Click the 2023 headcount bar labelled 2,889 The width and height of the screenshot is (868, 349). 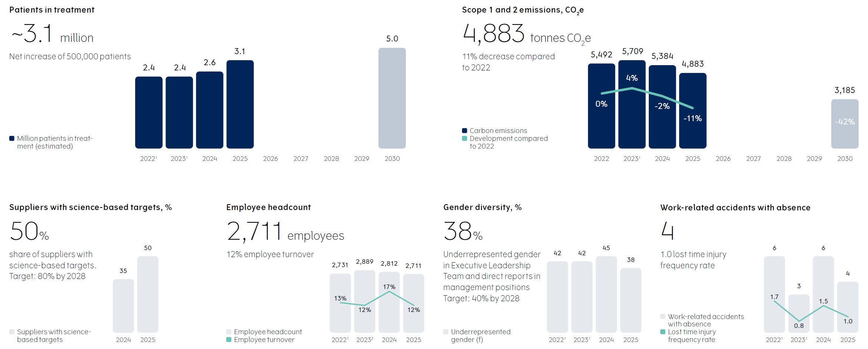pos(365,301)
